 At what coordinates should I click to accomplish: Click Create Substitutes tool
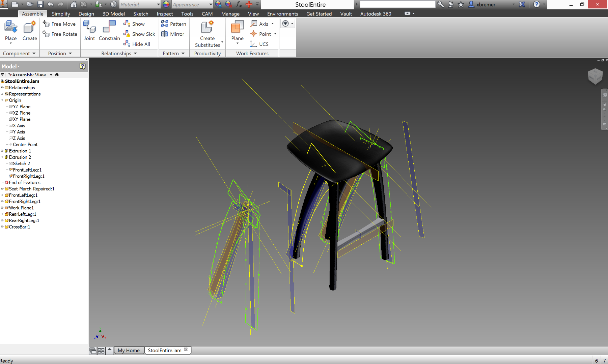tap(208, 34)
